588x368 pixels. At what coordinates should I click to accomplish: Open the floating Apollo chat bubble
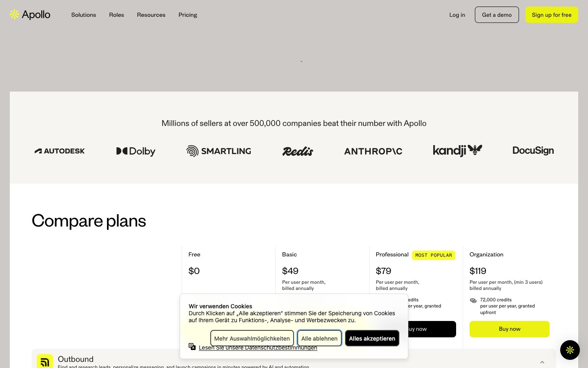pos(570,350)
